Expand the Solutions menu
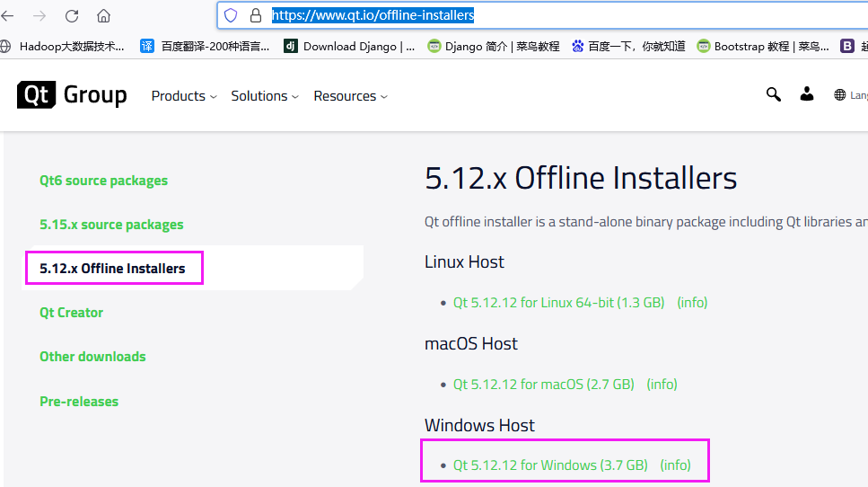This screenshot has width=868, height=487. (265, 96)
